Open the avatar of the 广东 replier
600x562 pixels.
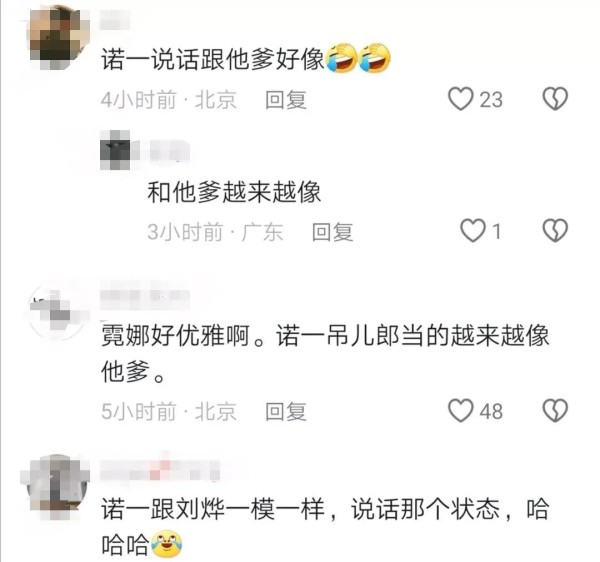(115, 150)
